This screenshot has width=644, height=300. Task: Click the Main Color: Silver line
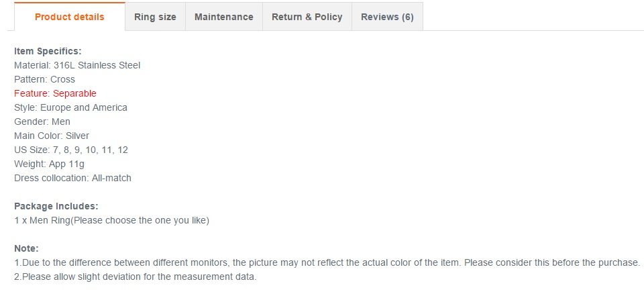(52, 136)
